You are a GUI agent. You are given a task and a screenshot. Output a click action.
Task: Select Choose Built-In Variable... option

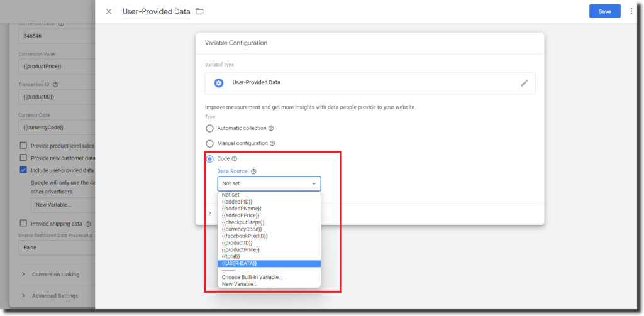[x=269, y=277]
